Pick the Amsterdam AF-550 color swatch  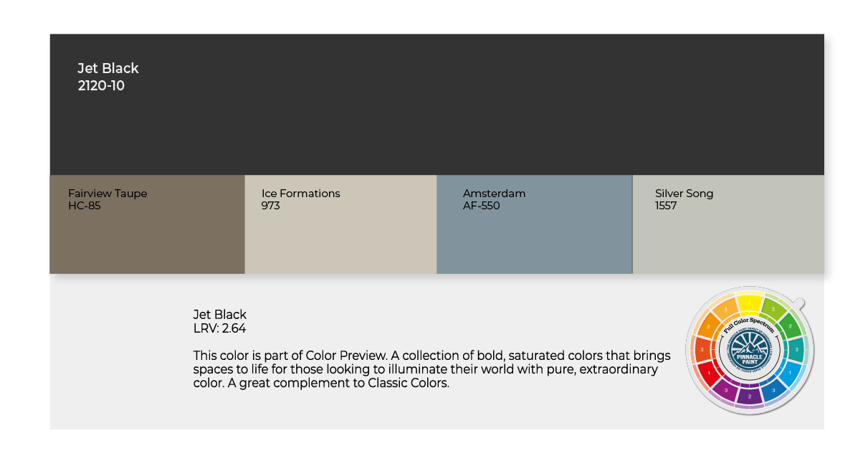coord(534,237)
